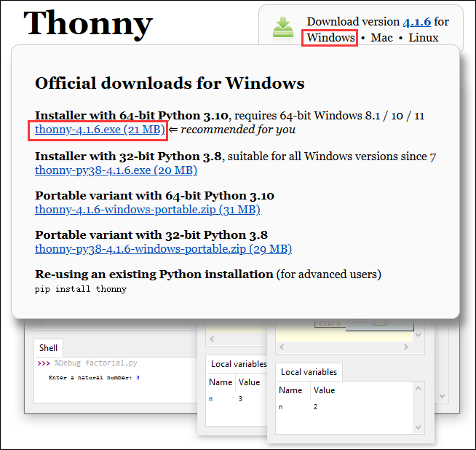476x450 pixels.
Task: Download thonny-py38-4.1.6-windows-portable.zip (29 MB)
Action: 163,248
